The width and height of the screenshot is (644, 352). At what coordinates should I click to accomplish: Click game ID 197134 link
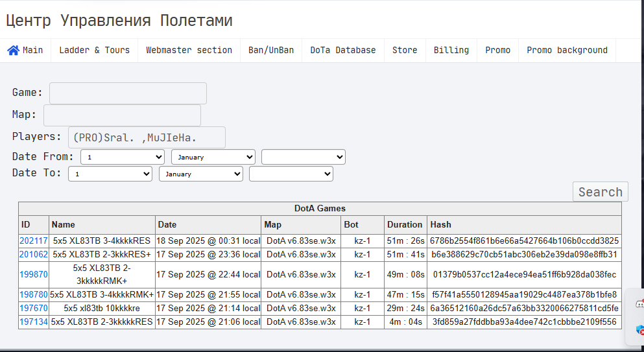point(34,322)
